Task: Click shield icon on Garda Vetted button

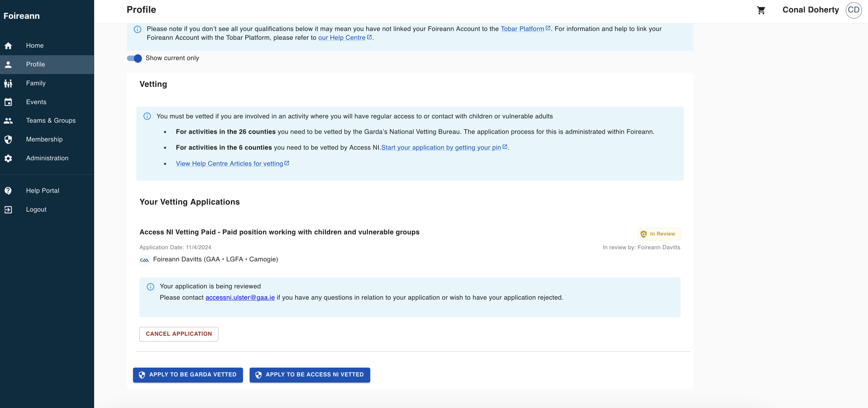Action: click(142, 375)
